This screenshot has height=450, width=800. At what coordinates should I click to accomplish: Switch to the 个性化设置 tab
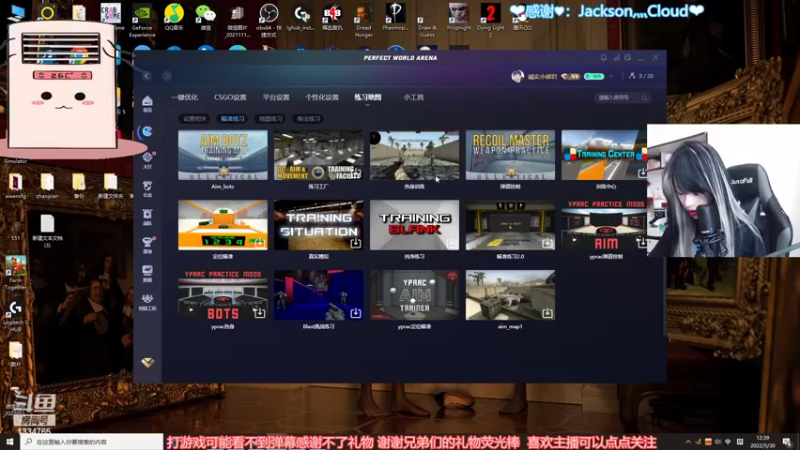(322, 97)
